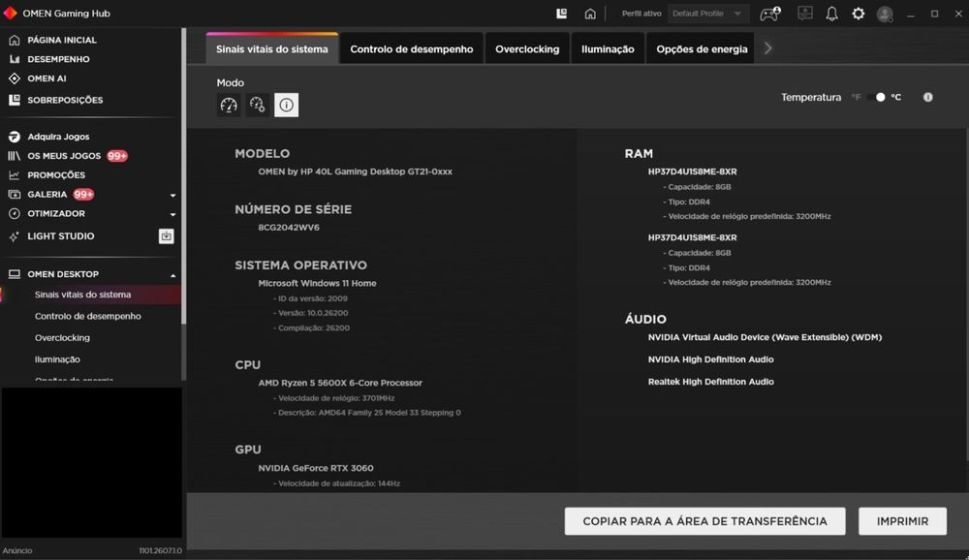Viewport: 969px width, 560px height.
Task: Open the Adquira Jogos store icon
Action: (x=15, y=137)
